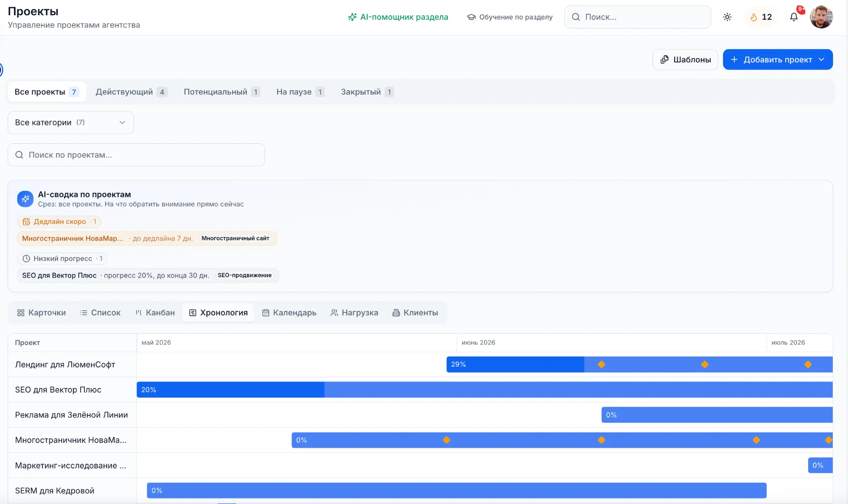Switch to Календарь view
Viewport: 848px width, 504px height.
click(289, 313)
